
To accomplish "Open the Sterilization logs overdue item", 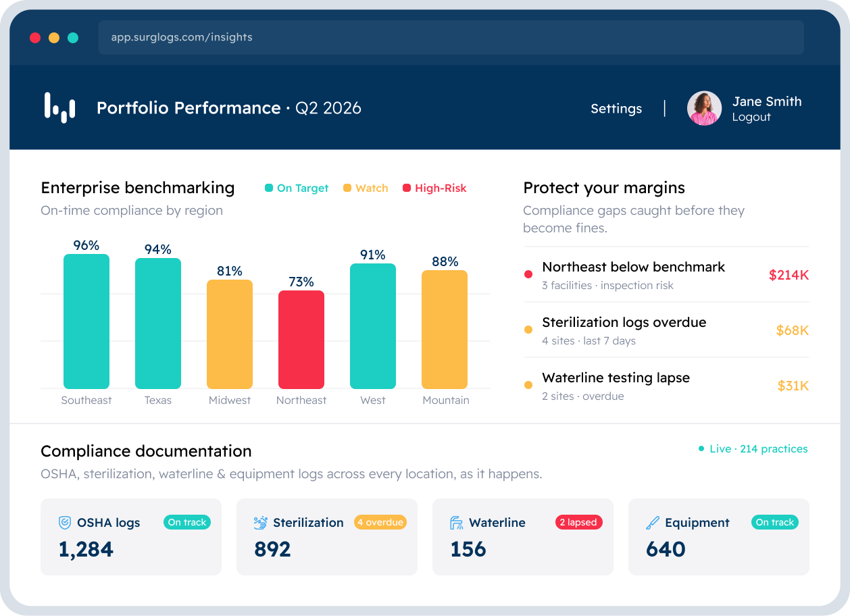I will 666,330.
